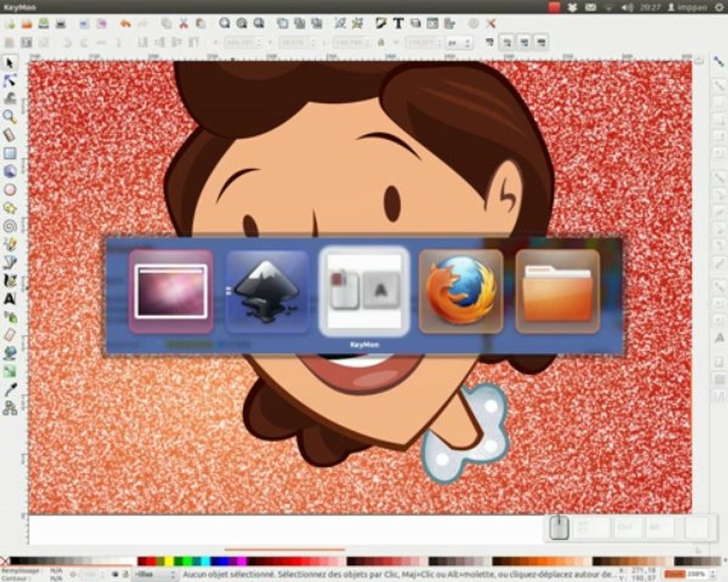Screen dimensions: 728x582
Task: Click the Y position field stepper
Action: [x=313, y=43]
